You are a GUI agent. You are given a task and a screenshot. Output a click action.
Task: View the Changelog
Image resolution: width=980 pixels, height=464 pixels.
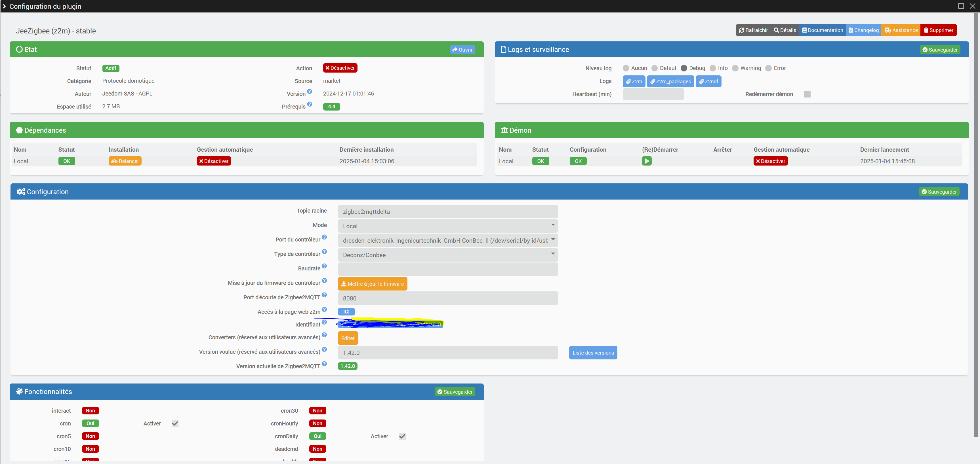pyautogui.click(x=864, y=30)
